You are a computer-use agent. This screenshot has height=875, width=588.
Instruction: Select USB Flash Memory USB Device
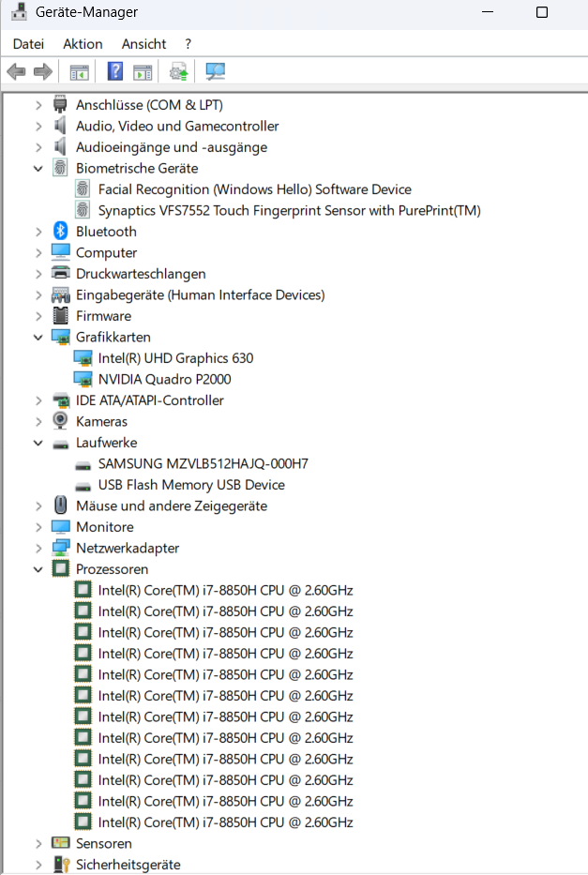(x=191, y=484)
